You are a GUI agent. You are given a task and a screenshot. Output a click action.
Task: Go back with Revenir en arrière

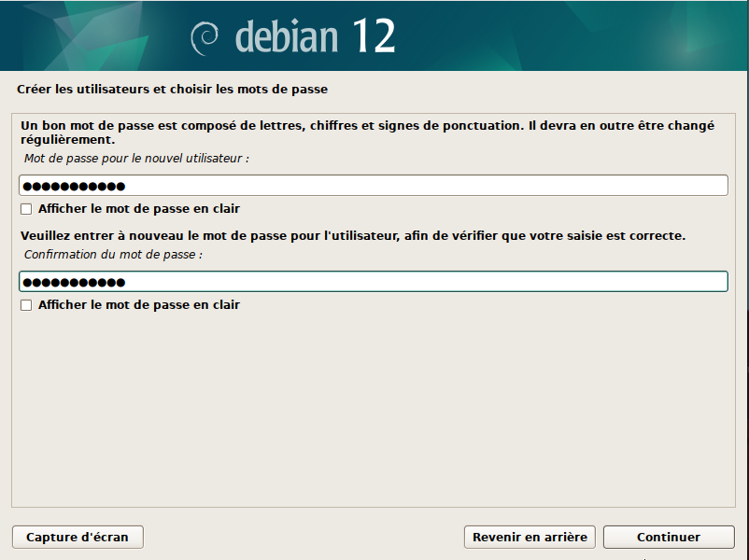pos(530,537)
